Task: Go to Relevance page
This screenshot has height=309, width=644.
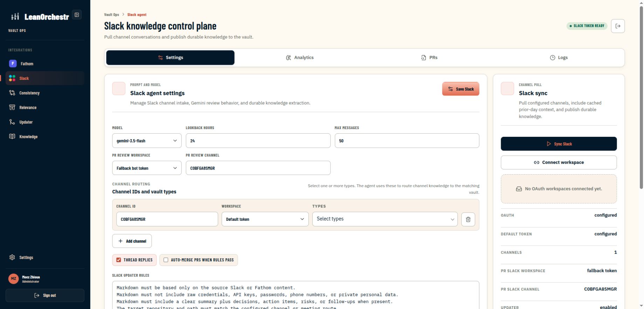Action: [45, 107]
